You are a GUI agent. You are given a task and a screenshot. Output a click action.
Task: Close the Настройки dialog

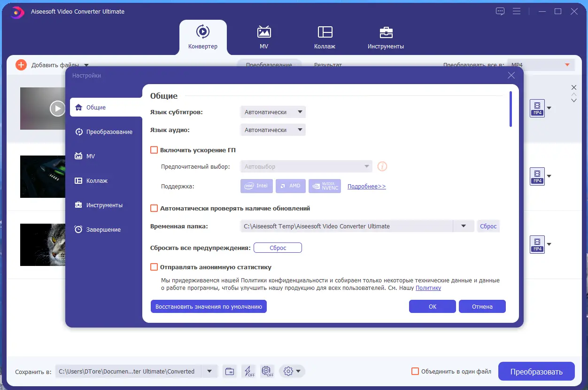[511, 75]
